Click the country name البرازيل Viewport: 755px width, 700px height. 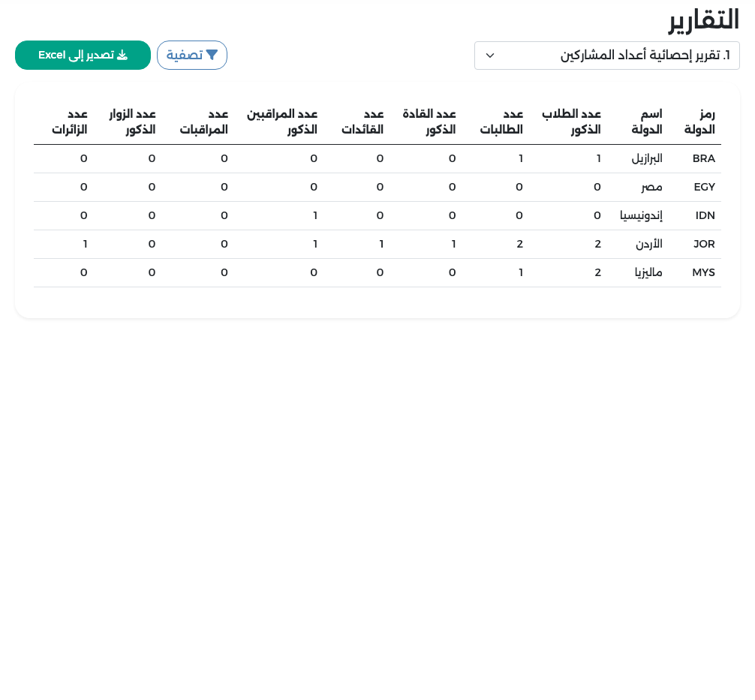pos(647,158)
